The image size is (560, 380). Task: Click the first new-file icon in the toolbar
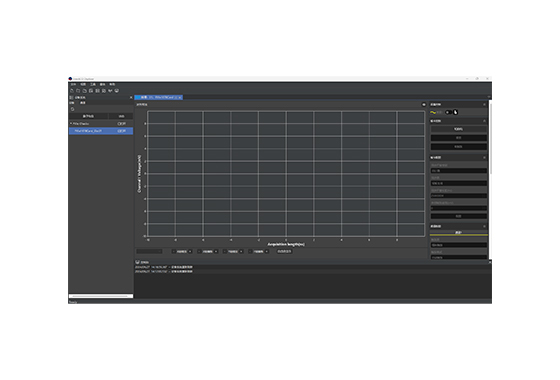72,91
